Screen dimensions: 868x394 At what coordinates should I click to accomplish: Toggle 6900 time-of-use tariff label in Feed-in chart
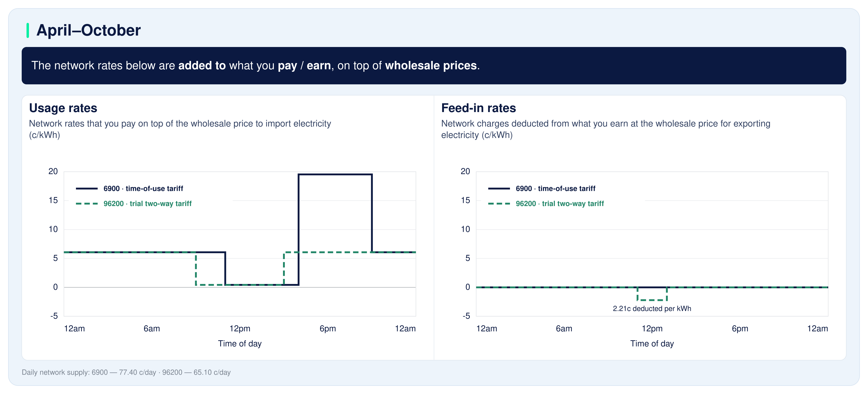555,189
